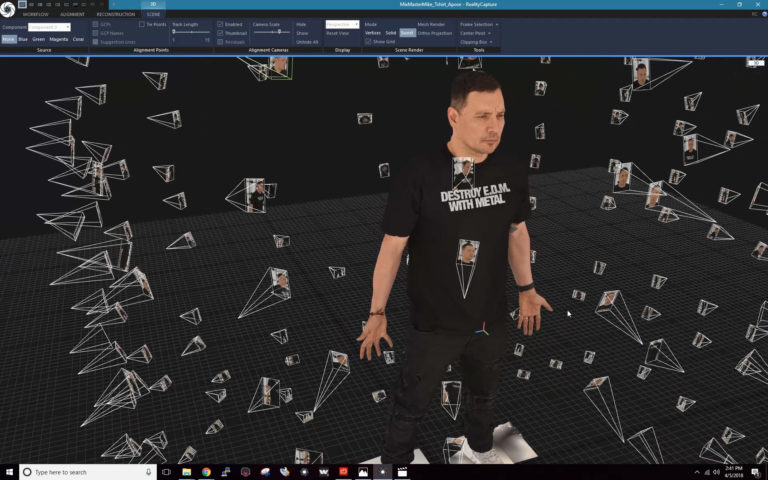Click the Mesh Render button

[x=431, y=24]
